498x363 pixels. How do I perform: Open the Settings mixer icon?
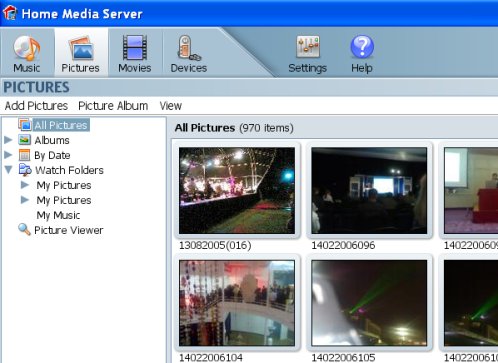tap(308, 47)
